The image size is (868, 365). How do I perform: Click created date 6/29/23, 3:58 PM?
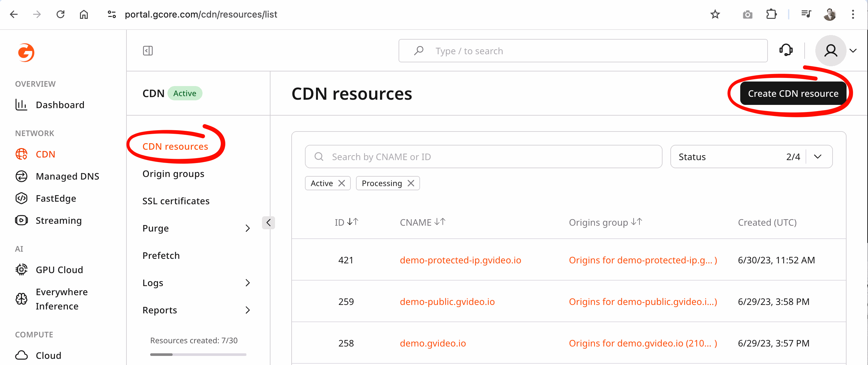(x=773, y=301)
